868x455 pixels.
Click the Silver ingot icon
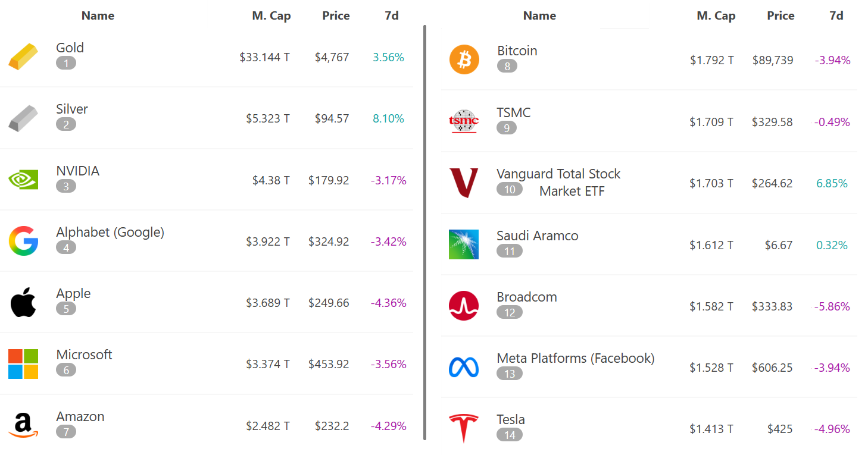tap(23, 118)
